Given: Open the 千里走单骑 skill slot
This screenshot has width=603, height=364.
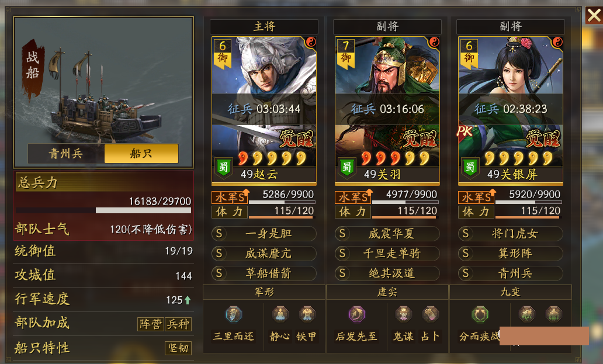Looking at the screenshot, I should 387,254.
